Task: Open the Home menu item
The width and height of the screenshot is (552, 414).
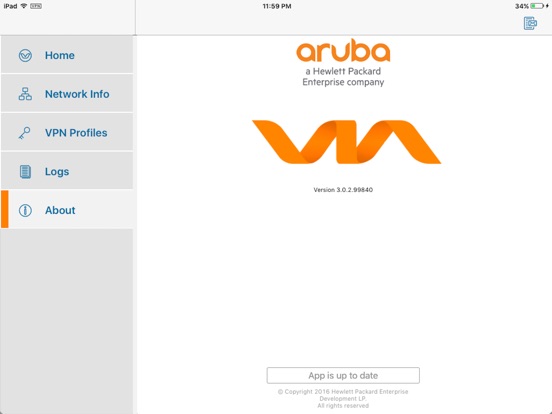Action: [x=67, y=55]
